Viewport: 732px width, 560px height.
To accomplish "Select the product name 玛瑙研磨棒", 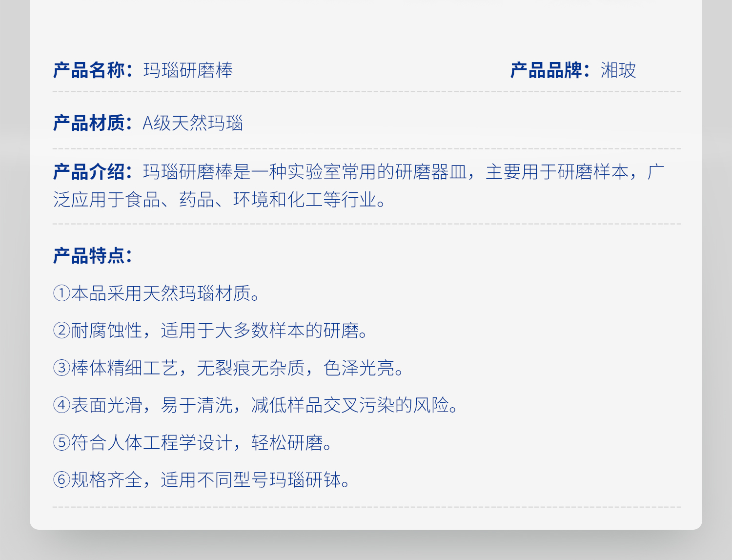I will tap(186, 70).
